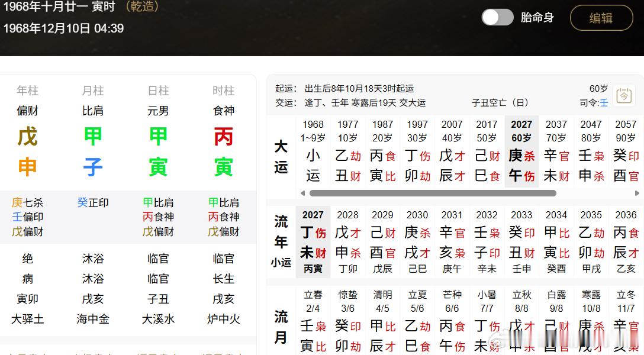Select the 2037 辛未 大运 column
The height and width of the screenshot is (355, 644).
[556, 151]
